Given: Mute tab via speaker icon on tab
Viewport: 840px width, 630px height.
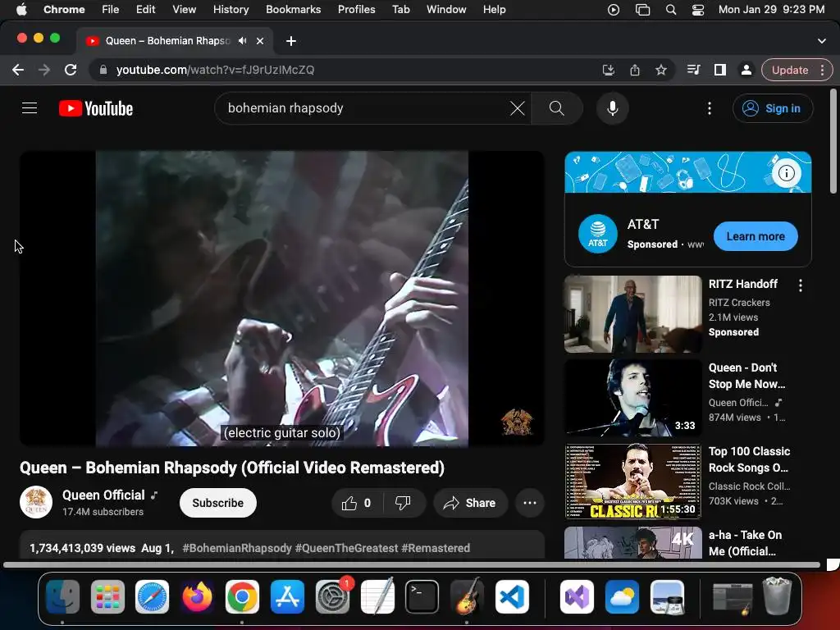Looking at the screenshot, I should tap(243, 41).
